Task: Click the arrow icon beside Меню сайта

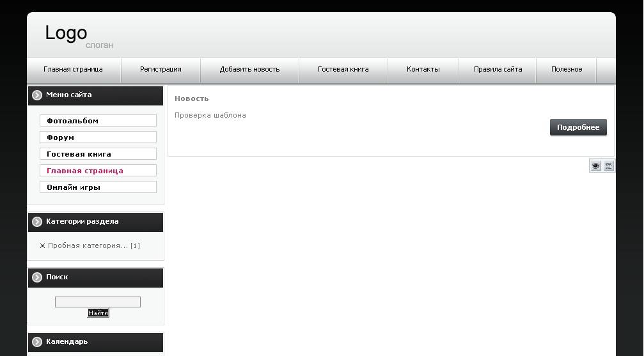Action: click(x=37, y=95)
